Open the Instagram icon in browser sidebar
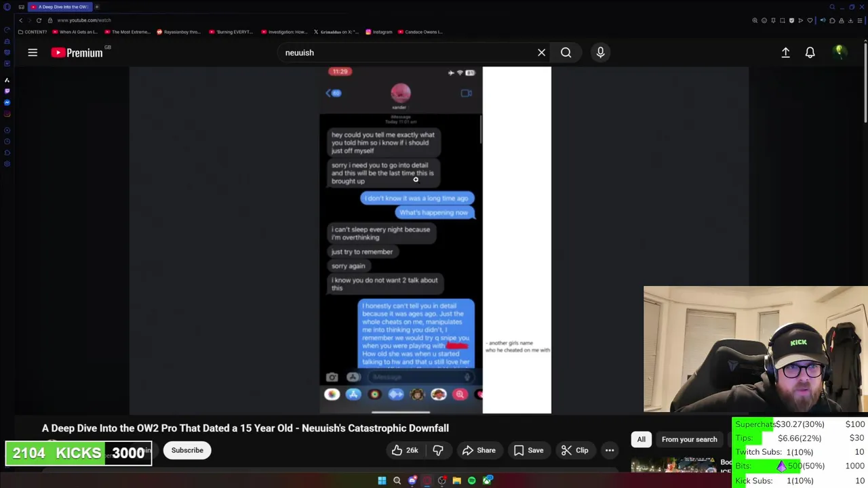The image size is (868, 488). [7, 113]
